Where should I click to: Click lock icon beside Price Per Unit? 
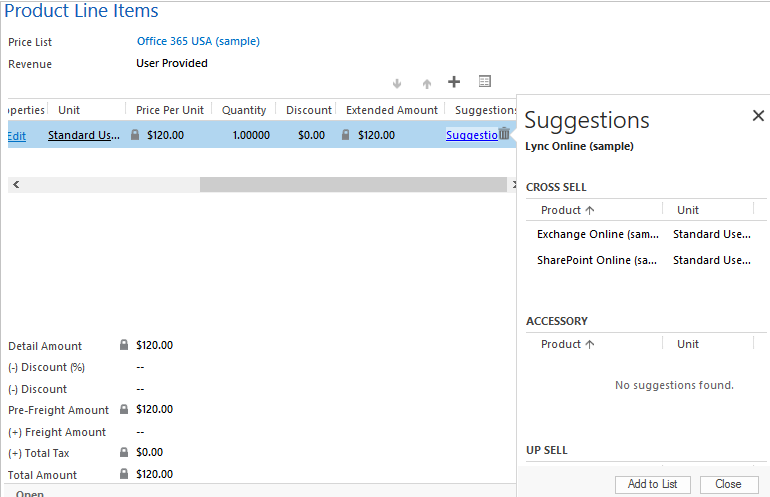tap(135, 135)
